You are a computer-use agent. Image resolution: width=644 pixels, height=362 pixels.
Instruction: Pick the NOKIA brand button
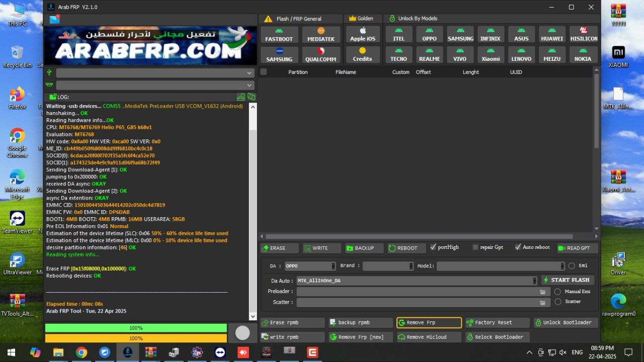pyautogui.click(x=584, y=55)
